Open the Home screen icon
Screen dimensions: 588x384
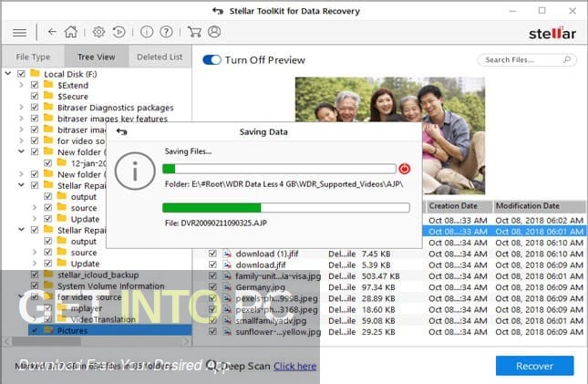[71, 32]
